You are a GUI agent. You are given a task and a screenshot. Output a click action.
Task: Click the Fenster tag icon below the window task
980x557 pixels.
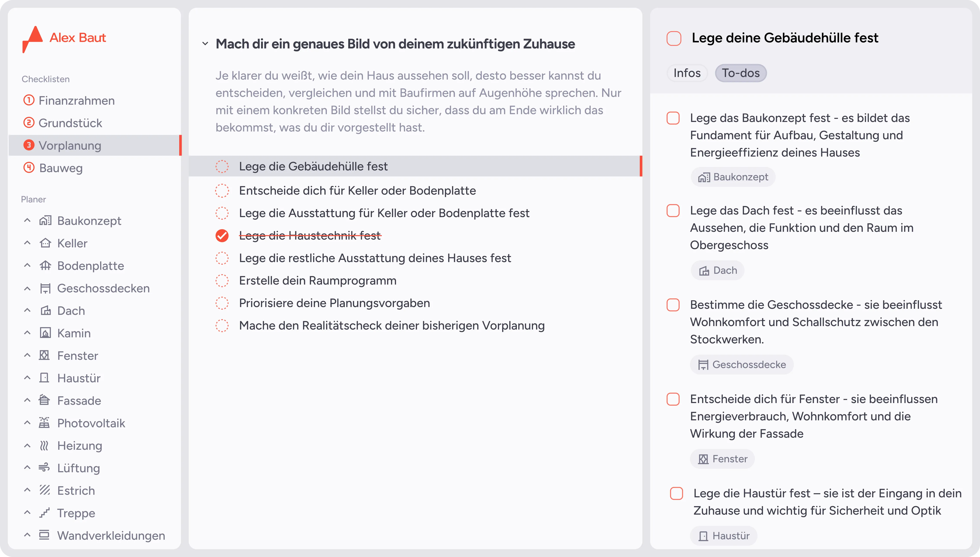(704, 459)
